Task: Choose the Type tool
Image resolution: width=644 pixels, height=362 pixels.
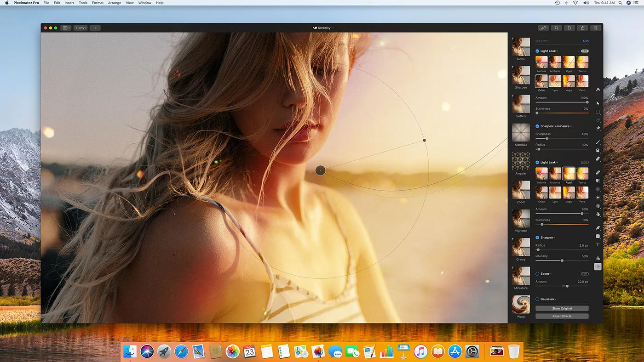Action: pyautogui.click(x=598, y=244)
